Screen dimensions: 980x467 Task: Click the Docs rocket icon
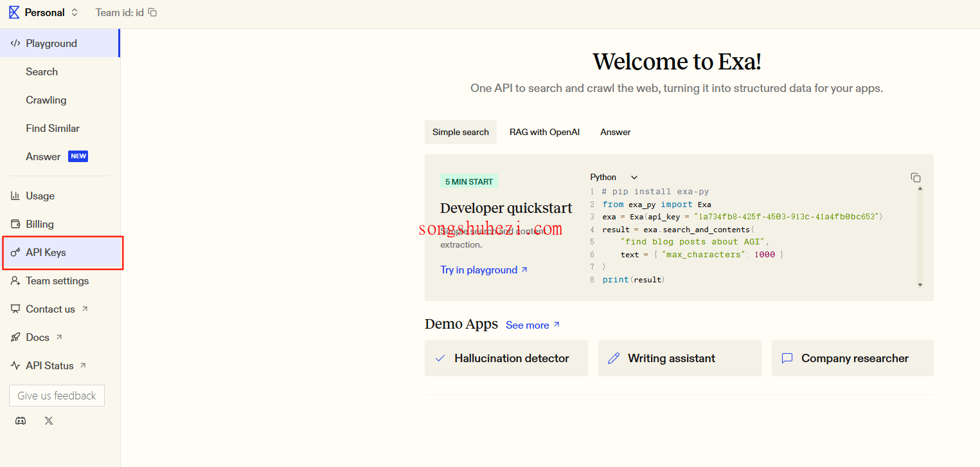click(x=15, y=337)
